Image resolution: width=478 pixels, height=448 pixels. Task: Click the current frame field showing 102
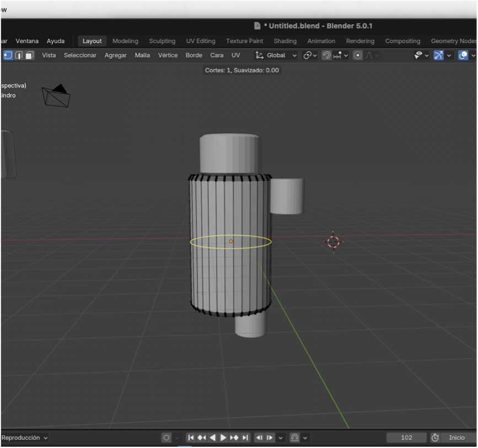tap(406, 438)
